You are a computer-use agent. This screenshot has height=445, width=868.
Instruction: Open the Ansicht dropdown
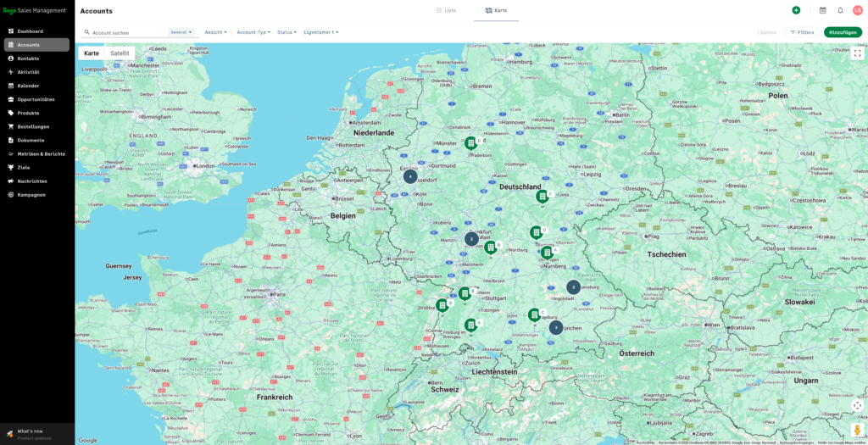215,32
